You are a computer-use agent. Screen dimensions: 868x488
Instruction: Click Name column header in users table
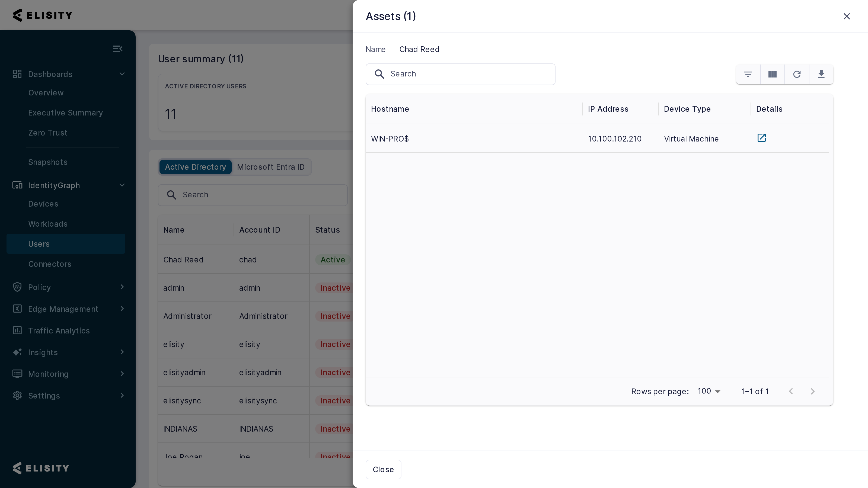[x=174, y=230]
